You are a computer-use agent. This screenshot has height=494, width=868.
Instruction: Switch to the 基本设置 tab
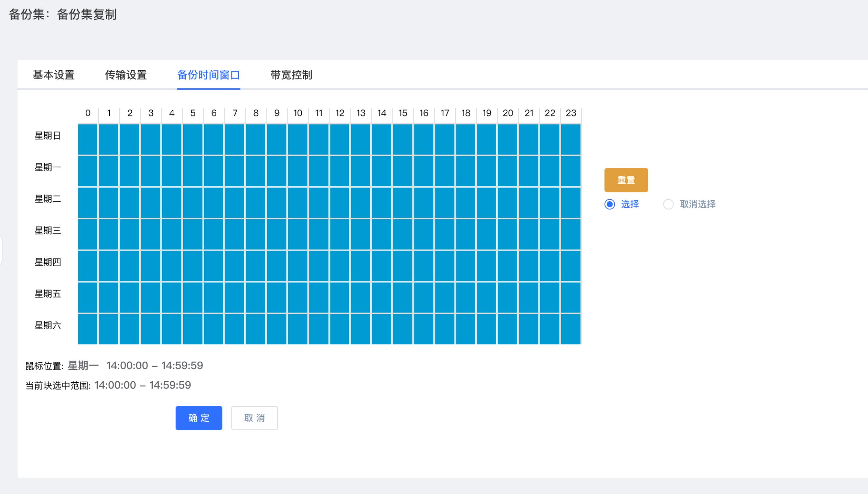(x=54, y=75)
